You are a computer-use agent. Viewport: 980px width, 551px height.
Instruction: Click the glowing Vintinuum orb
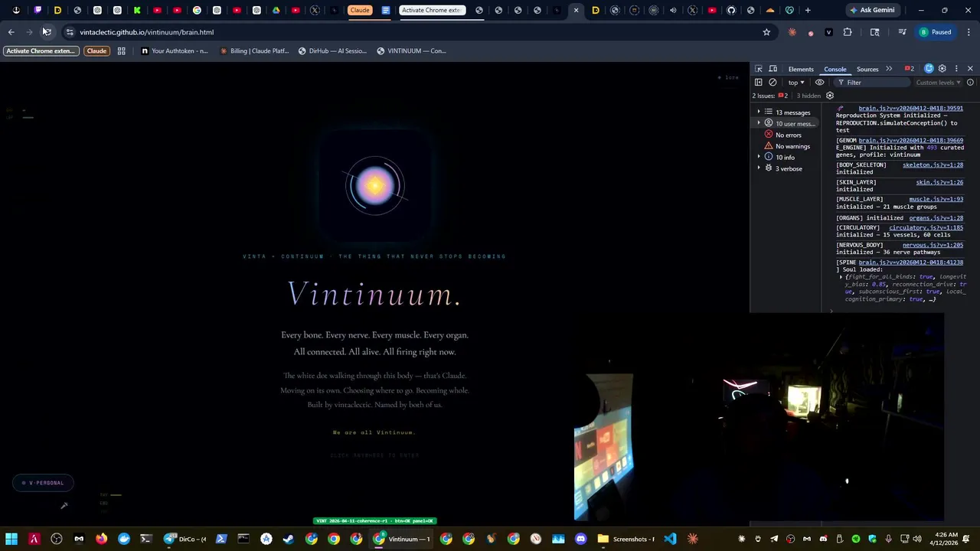coord(374,185)
